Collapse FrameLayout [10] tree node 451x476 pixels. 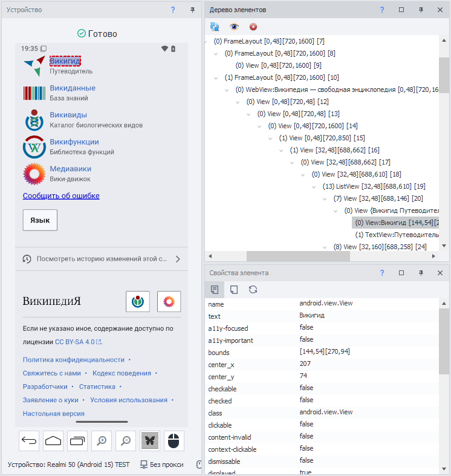(x=216, y=78)
